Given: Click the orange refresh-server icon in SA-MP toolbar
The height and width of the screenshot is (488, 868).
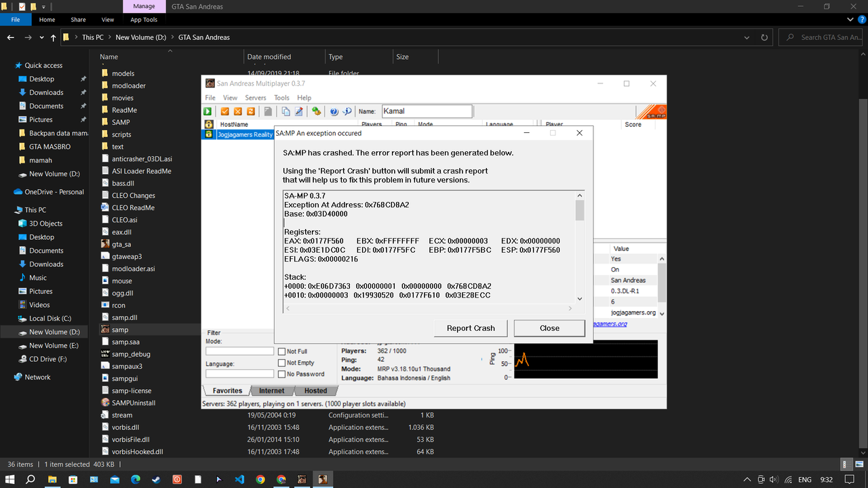Looking at the screenshot, I should [x=251, y=111].
